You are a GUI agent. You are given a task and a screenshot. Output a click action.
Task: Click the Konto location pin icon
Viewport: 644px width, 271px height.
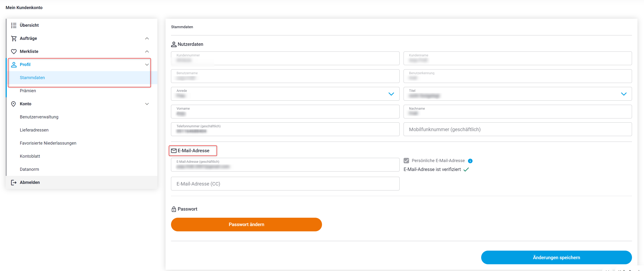pyautogui.click(x=13, y=104)
